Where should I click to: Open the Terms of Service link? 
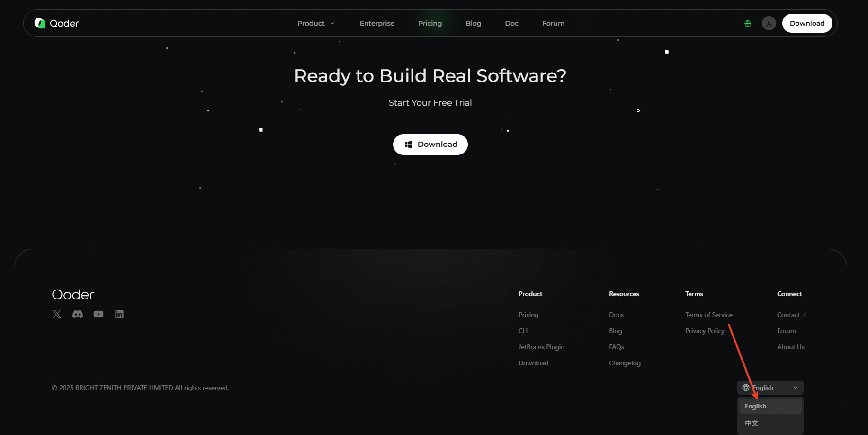(709, 315)
